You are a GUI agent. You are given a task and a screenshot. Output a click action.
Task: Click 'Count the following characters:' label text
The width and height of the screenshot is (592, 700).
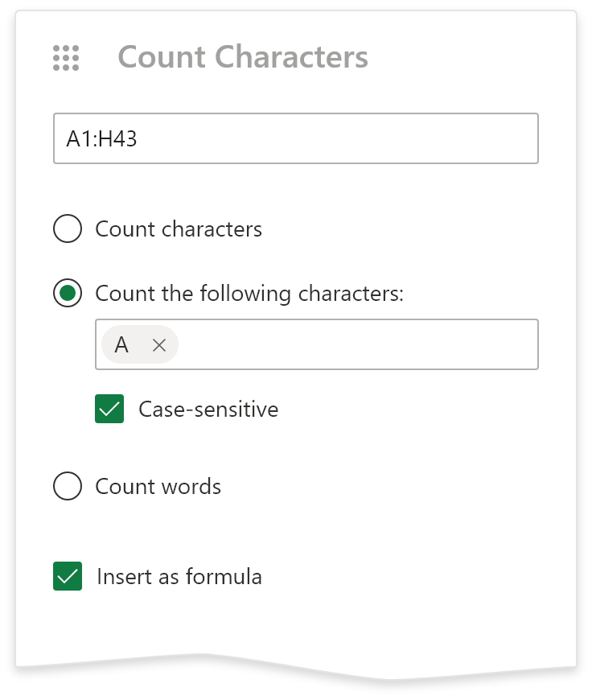tap(249, 294)
